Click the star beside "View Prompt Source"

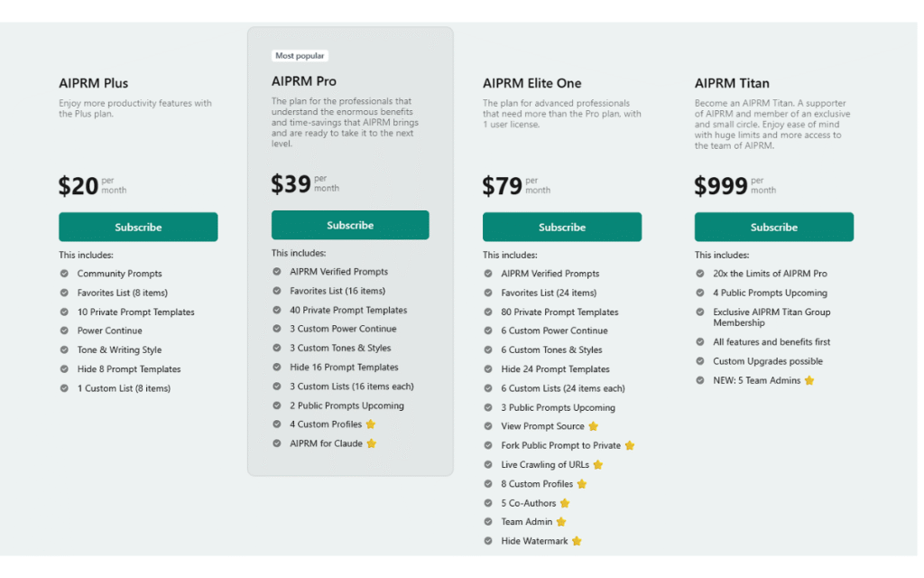[x=594, y=426]
